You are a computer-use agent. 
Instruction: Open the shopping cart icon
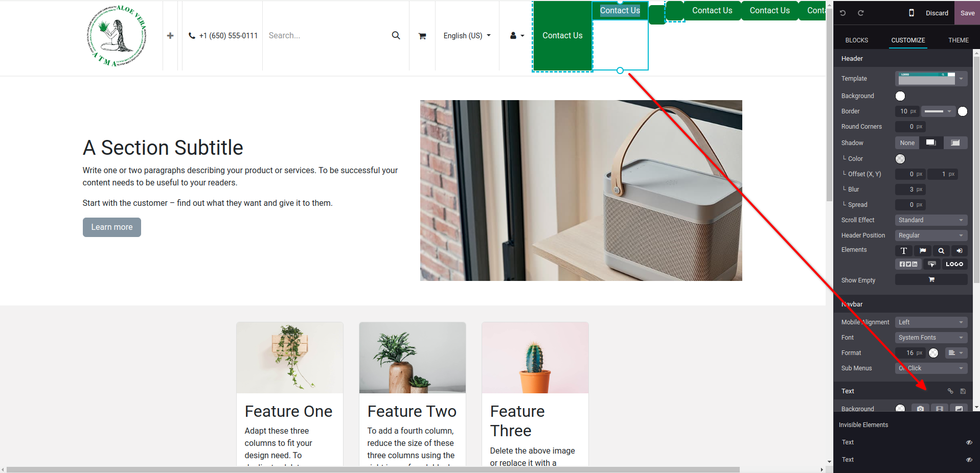[x=422, y=36]
